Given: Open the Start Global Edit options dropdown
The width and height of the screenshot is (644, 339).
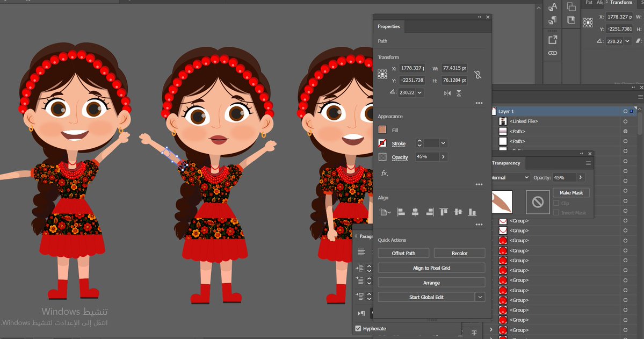Looking at the screenshot, I should 480,297.
